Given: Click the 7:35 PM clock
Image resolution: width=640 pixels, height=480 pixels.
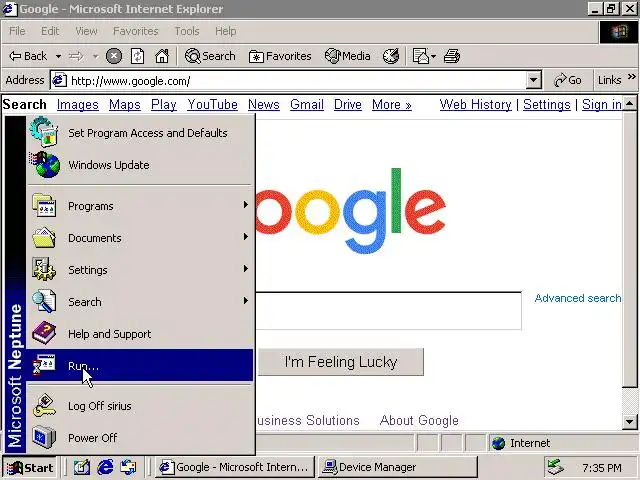Looking at the screenshot, I should coord(602,467).
